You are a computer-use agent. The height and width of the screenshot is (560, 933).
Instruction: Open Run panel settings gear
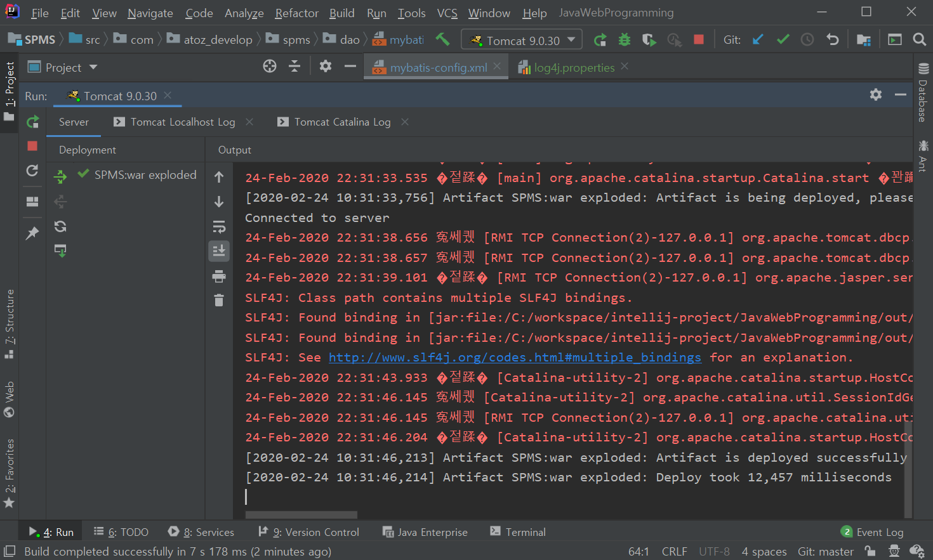tap(876, 94)
